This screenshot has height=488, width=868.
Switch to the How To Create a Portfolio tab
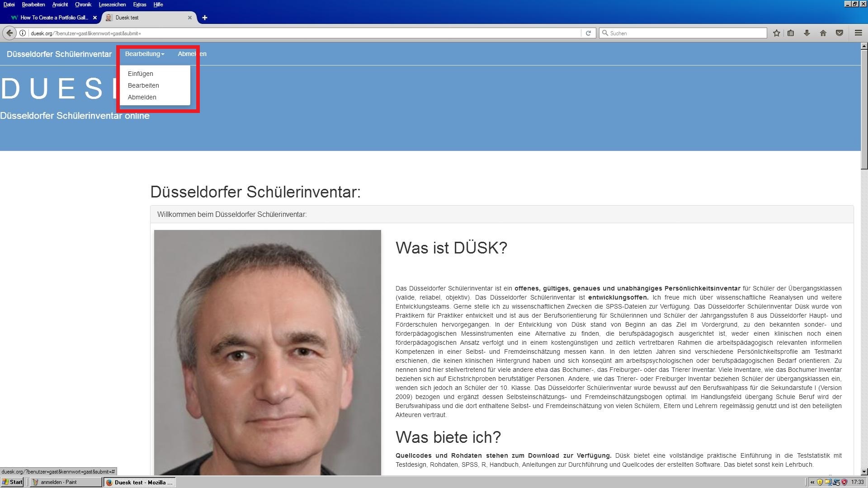(x=53, y=18)
